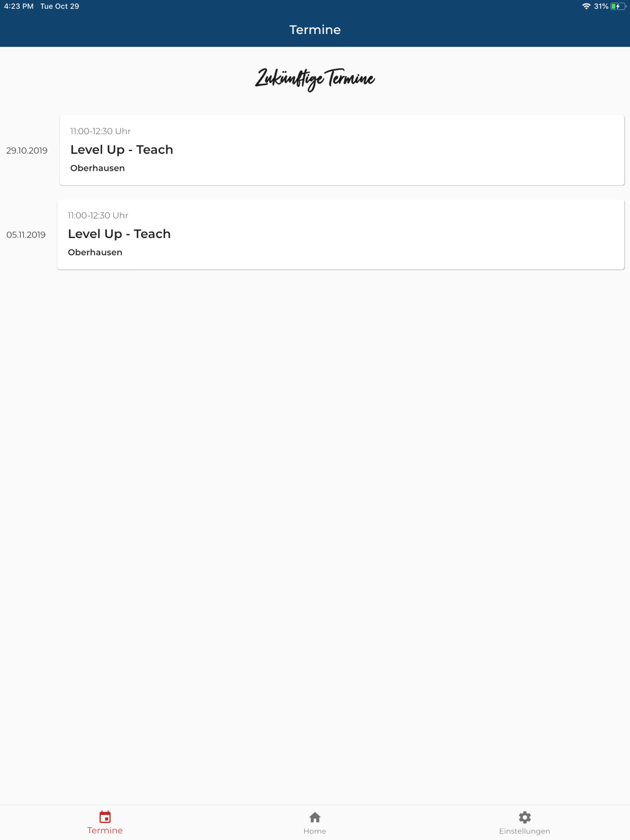The width and height of the screenshot is (630, 840).
Task: Tap the 31% battery percentage text
Action: [x=601, y=6]
